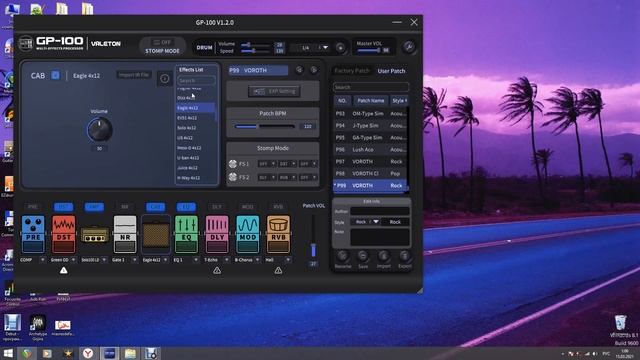The image size is (640, 360).
Task: Open the Gate 1 effect dropdown
Action: (135, 260)
